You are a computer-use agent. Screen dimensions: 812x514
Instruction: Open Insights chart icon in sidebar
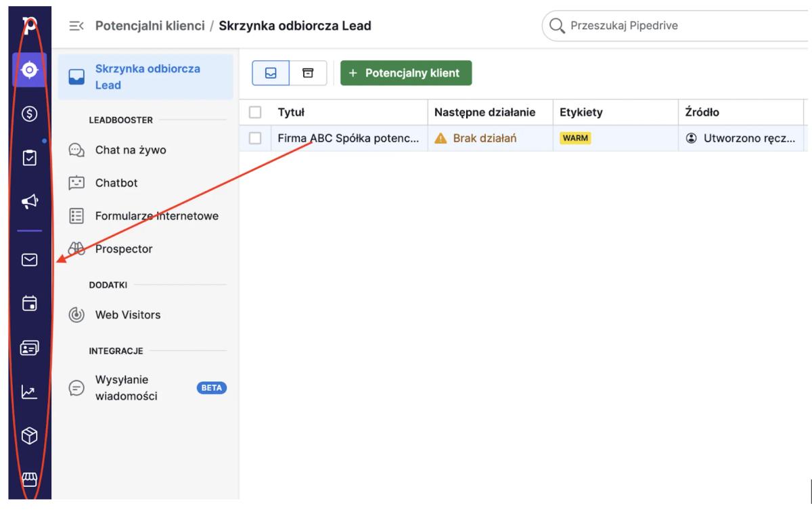[29, 391]
